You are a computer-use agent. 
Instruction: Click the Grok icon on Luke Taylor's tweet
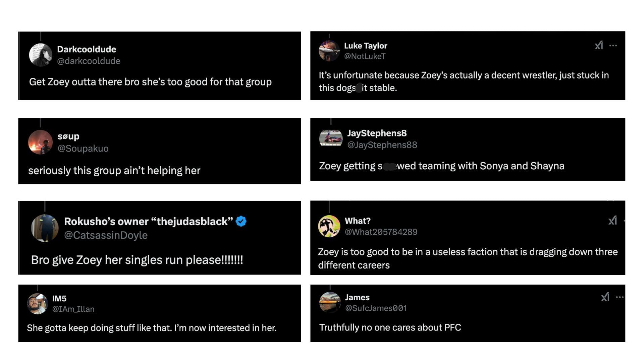[599, 45]
